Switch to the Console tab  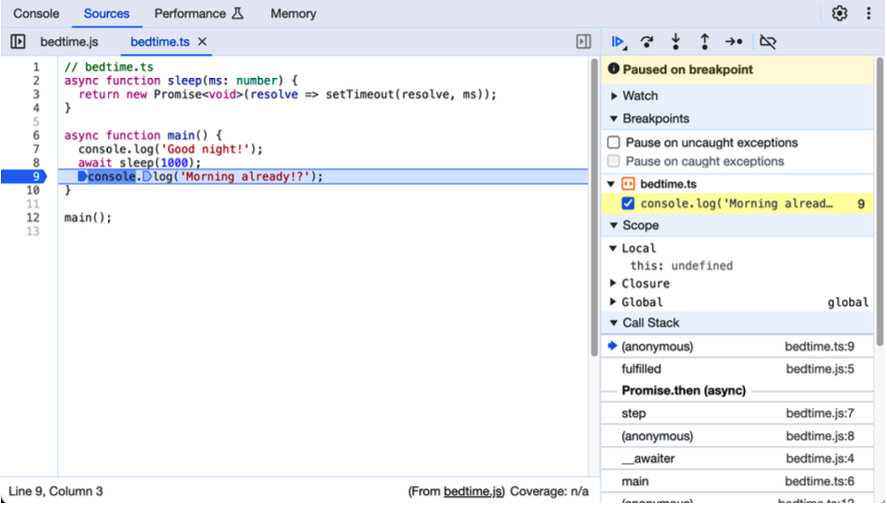click(36, 13)
